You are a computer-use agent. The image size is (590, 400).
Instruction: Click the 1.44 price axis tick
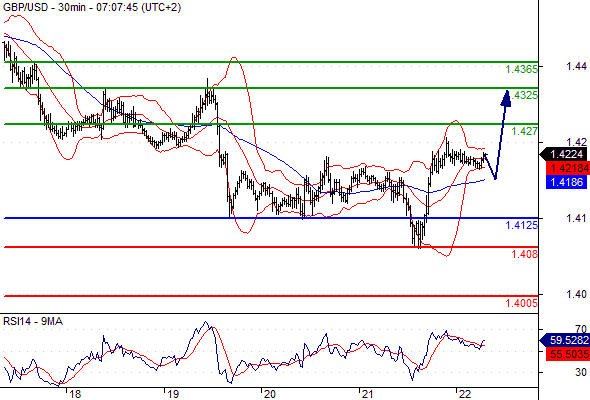(x=576, y=66)
